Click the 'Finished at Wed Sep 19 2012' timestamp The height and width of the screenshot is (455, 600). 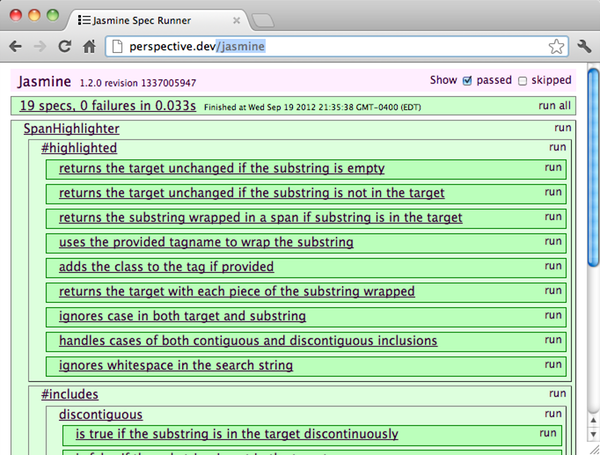pyautogui.click(x=312, y=108)
